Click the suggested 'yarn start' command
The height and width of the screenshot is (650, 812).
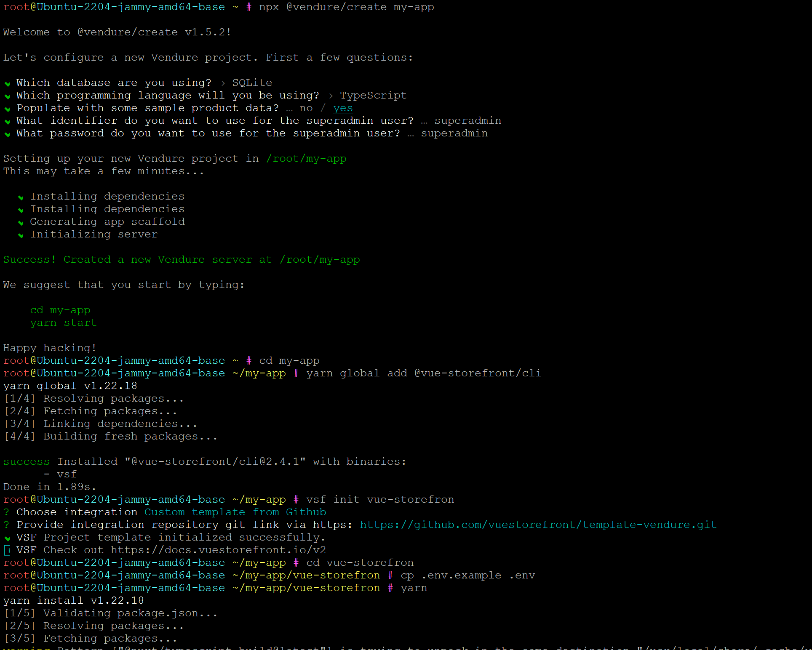point(63,323)
